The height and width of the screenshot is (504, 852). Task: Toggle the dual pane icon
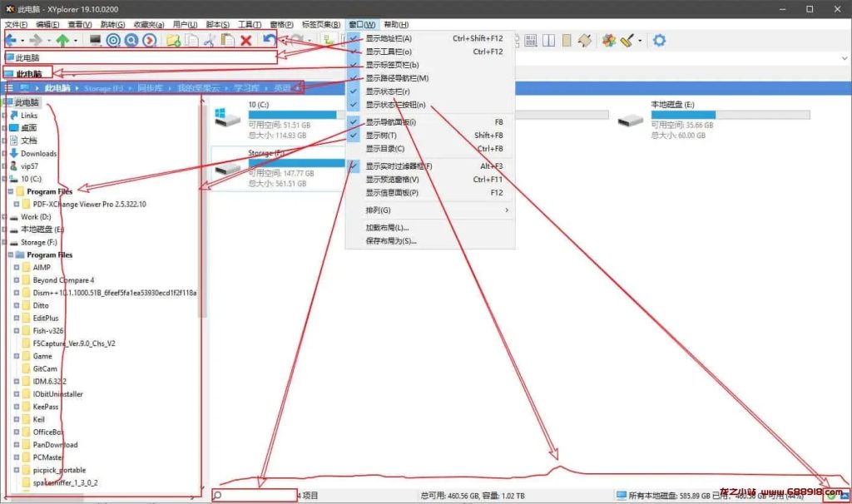point(549,40)
